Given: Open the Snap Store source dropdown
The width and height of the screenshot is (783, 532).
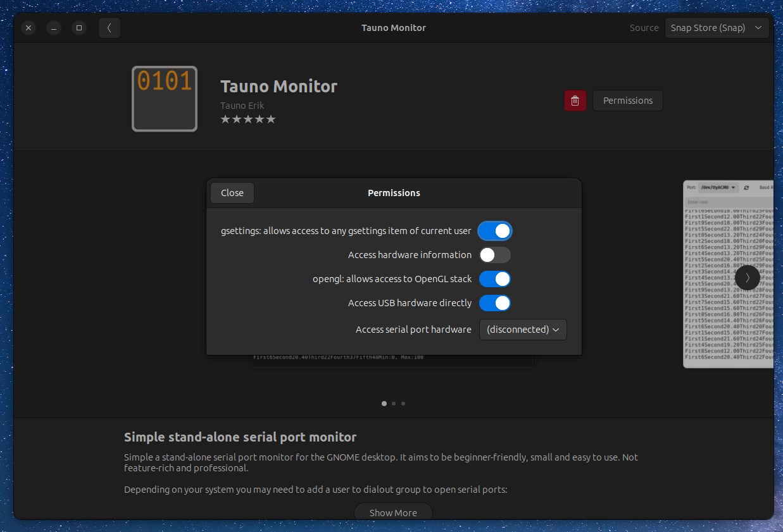Looking at the screenshot, I should [x=717, y=28].
